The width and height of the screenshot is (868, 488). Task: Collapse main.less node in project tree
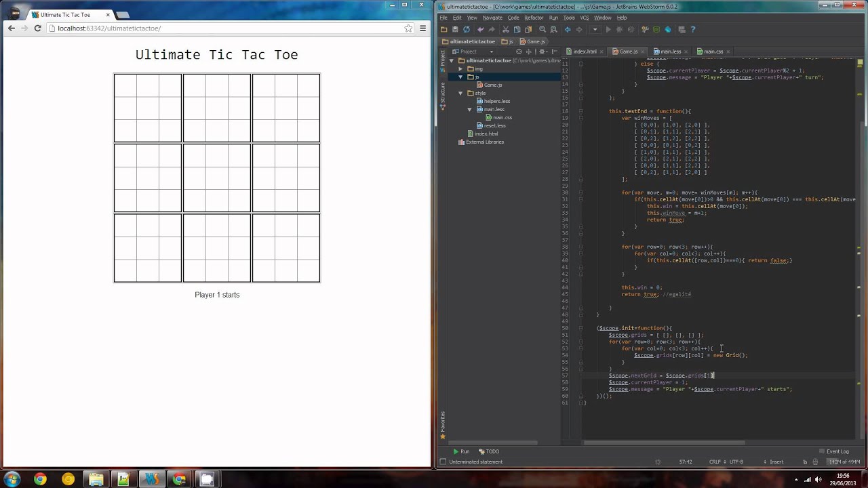(469, 109)
